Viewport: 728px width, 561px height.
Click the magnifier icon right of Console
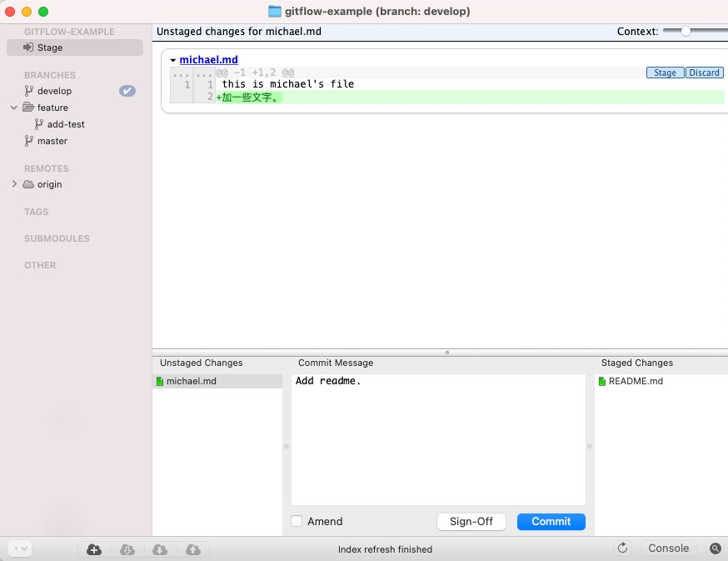click(716, 548)
